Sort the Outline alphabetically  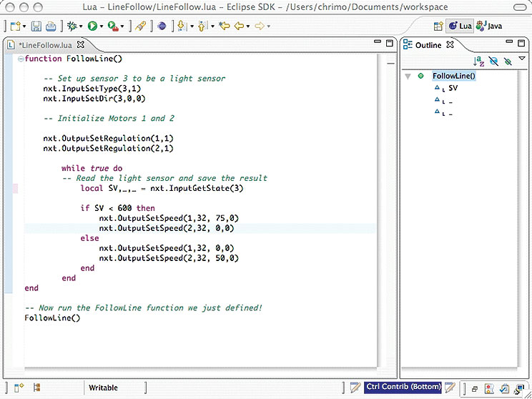(479, 62)
